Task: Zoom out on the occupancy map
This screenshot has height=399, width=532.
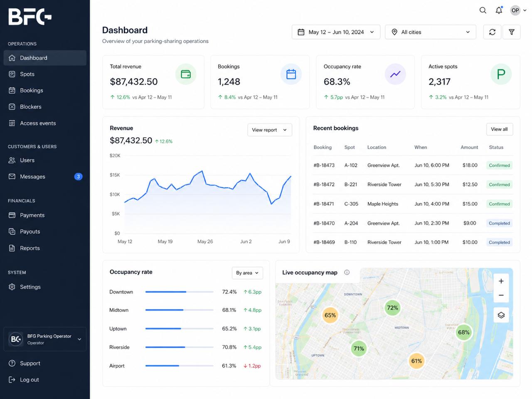Action: point(501,295)
